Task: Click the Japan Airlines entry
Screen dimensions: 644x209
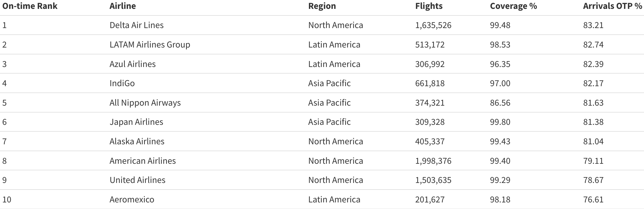Action: pyautogui.click(x=136, y=122)
